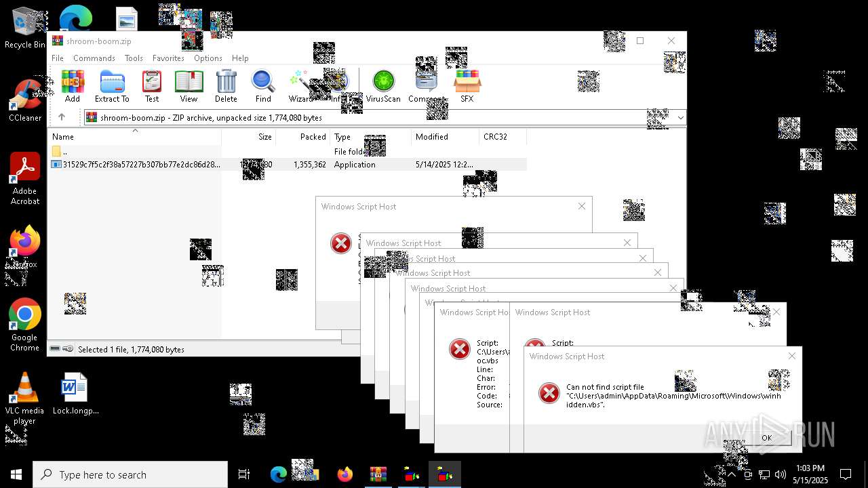868x488 pixels.
Task: Open the notification center icon
Action: tap(846, 474)
